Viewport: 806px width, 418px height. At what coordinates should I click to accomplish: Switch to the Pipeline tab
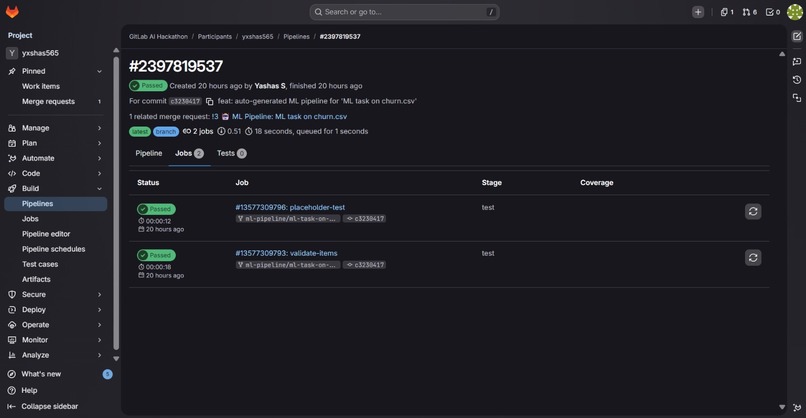click(x=149, y=153)
